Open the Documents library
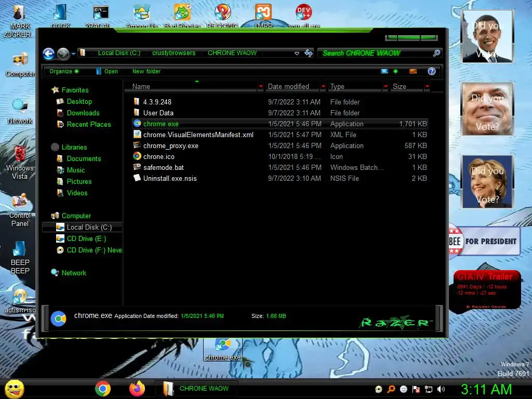Screen dimensions: 532x399 pos(78,158)
